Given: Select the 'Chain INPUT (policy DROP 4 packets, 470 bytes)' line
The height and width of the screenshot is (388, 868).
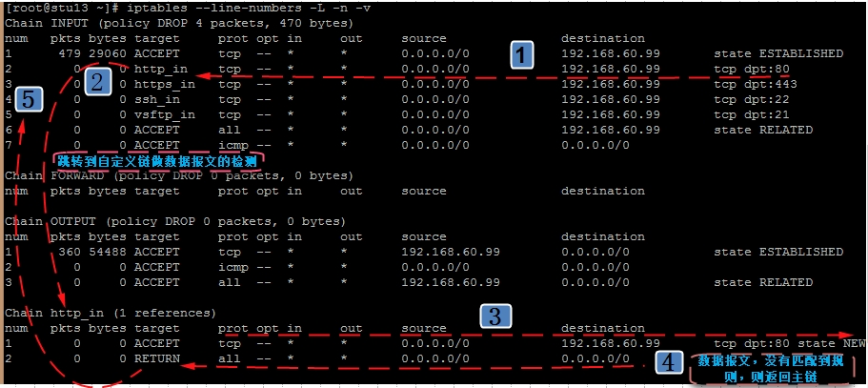Looking at the screenshot, I should pos(179,23).
